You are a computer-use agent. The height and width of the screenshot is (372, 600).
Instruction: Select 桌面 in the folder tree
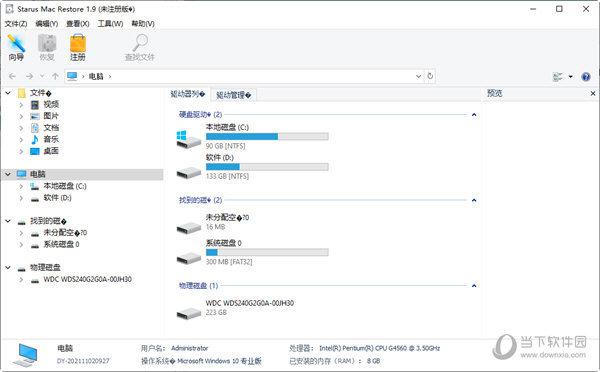tap(51, 151)
